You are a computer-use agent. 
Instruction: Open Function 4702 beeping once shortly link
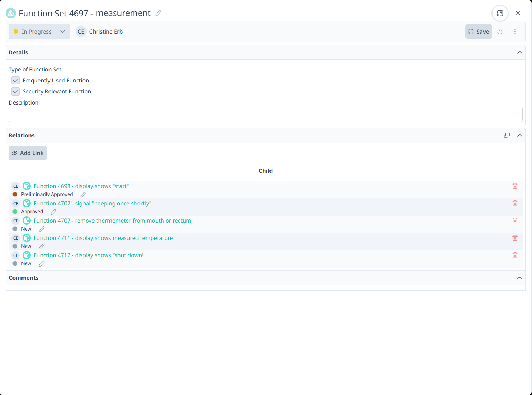pyautogui.click(x=92, y=203)
